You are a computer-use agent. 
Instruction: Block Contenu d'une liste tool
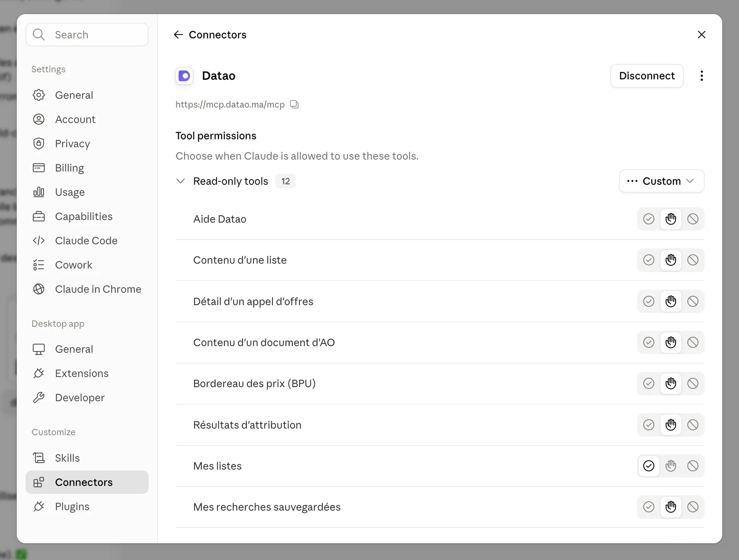(693, 260)
